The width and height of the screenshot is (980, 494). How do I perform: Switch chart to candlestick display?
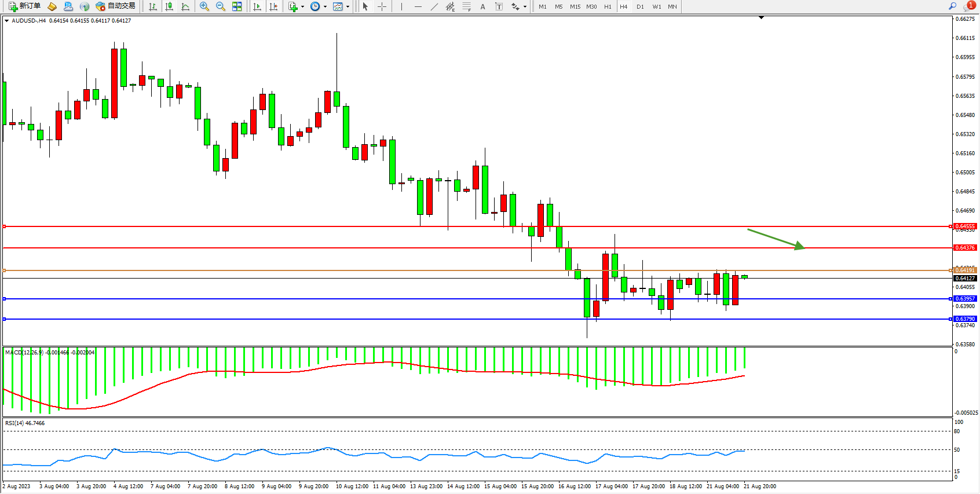(x=169, y=6)
